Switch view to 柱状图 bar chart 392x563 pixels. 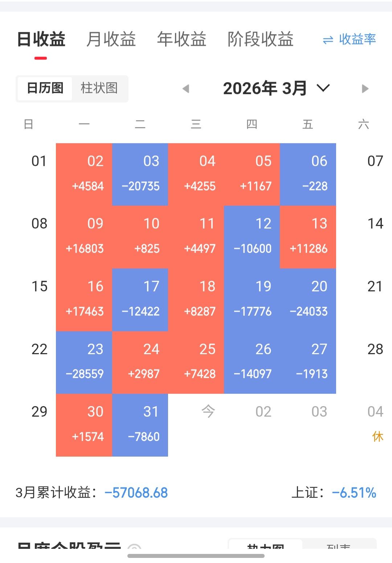coord(99,88)
